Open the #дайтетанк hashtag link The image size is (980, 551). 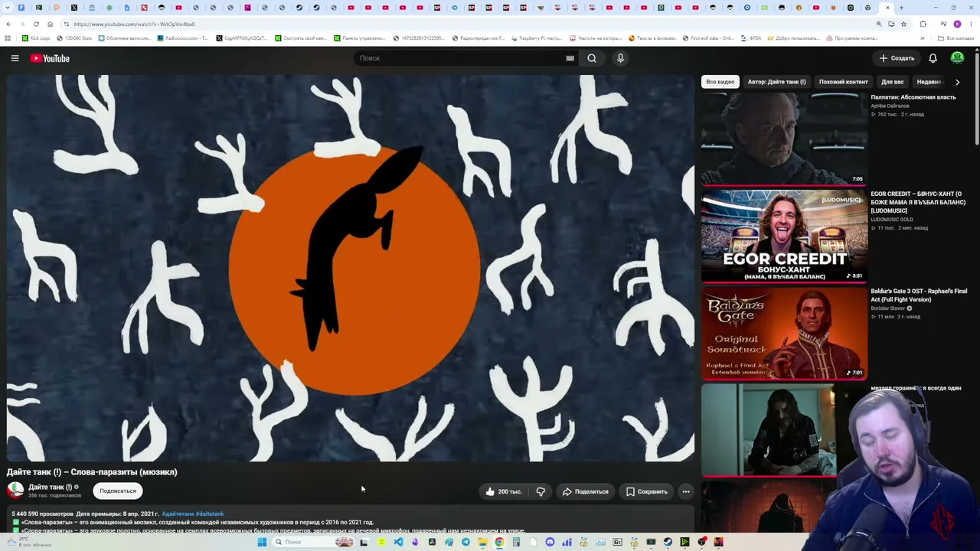tap(178, 514)
